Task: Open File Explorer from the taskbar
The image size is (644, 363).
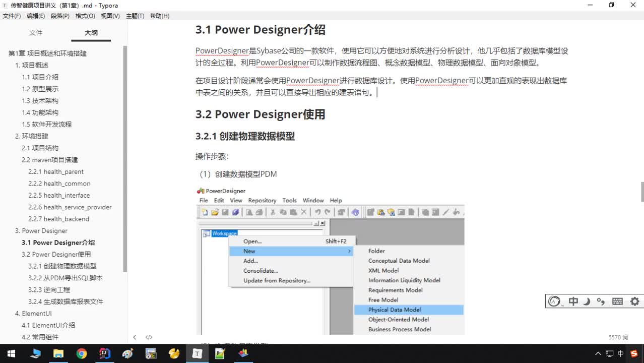Action: tap(58, 353)
